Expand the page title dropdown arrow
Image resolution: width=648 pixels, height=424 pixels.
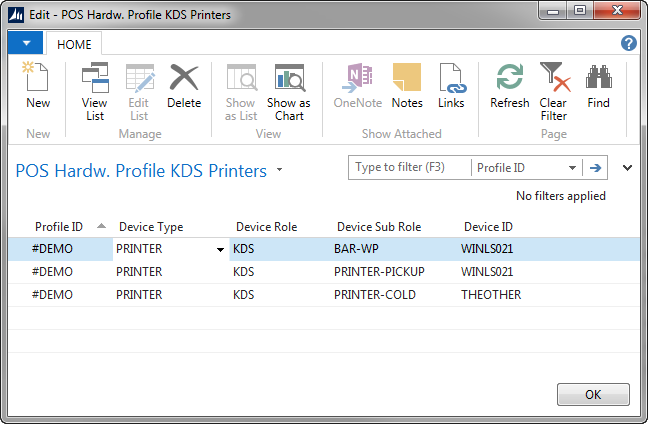(280, 170)
